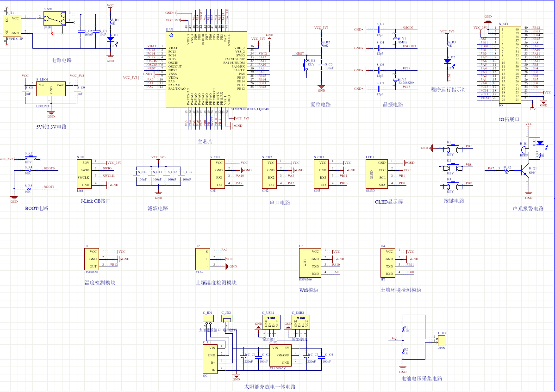
Task: Click the "温度检测模块" label
Action: click(x=100, y=283)
